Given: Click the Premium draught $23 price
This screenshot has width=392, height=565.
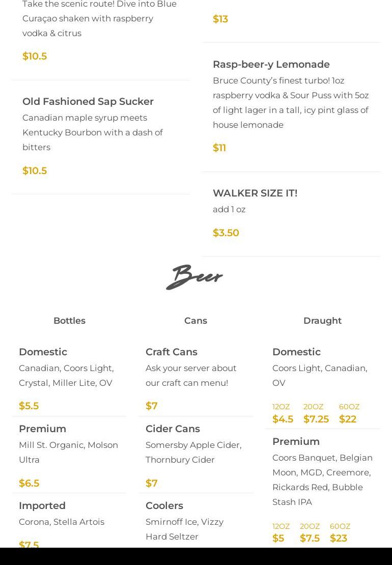Looking at the screenshot, I should tap(339, 539).
